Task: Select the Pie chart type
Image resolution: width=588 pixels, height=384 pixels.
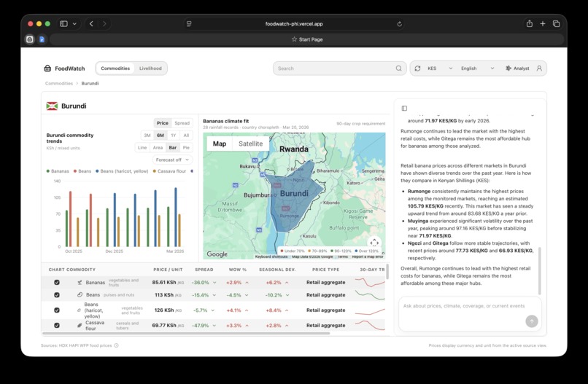Action: 186,148
